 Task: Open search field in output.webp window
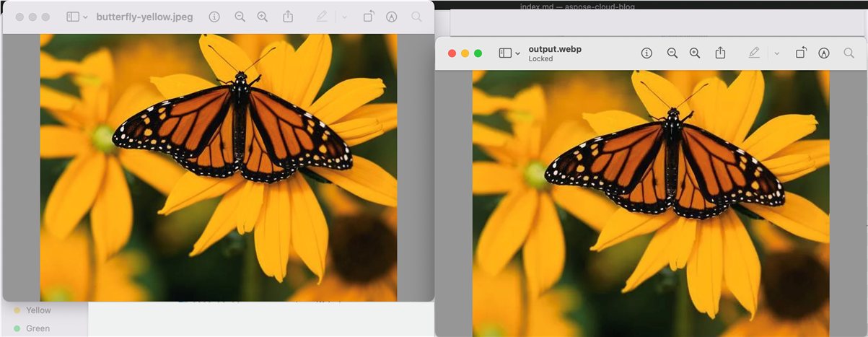(x=849, y=53)
